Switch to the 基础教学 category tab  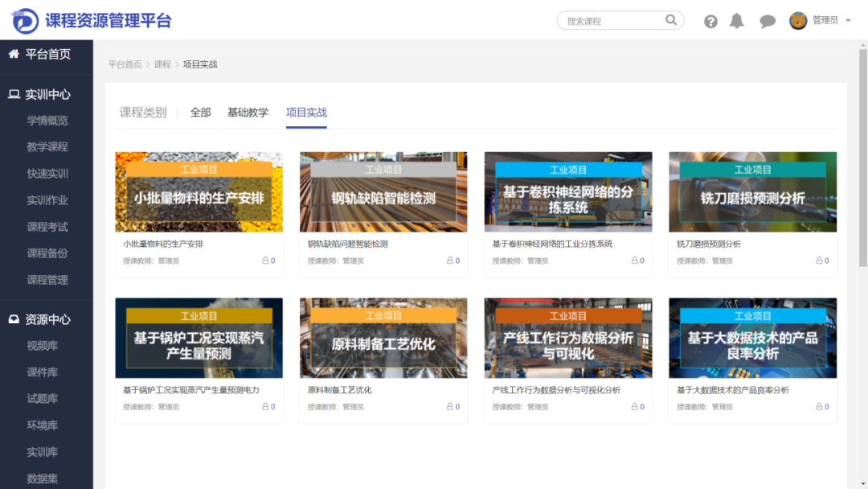pyautogui.click(x=248, y=113)
